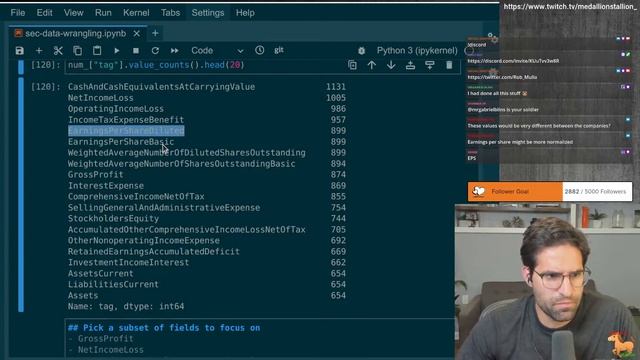Click the clock icon in notebook toolbar
This screenshot has width=640, height=360.
click(260, 50)
